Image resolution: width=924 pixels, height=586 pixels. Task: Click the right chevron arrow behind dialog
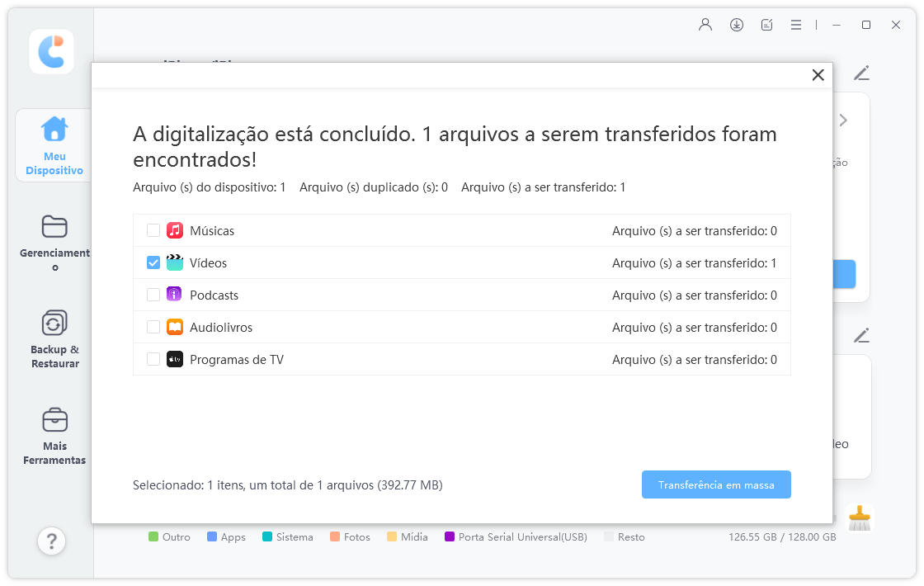tap(843, 121)
